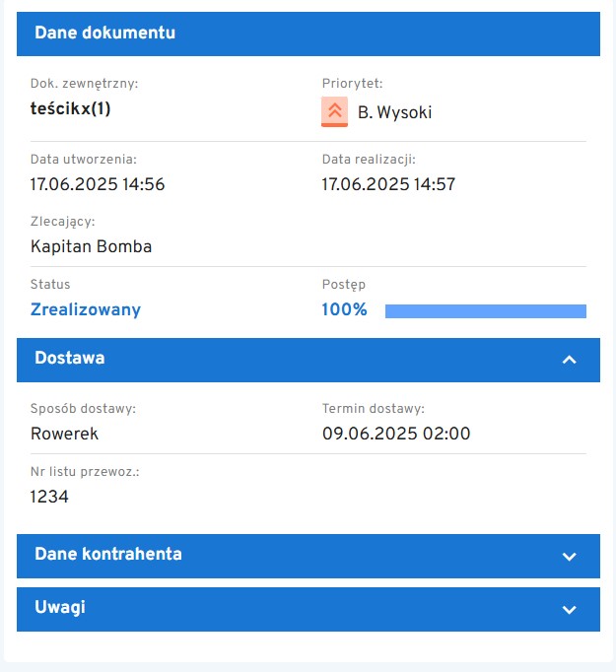Click the delivery method Rowerek
Viewport: 616px width, 672px height.
pos(65,434)
